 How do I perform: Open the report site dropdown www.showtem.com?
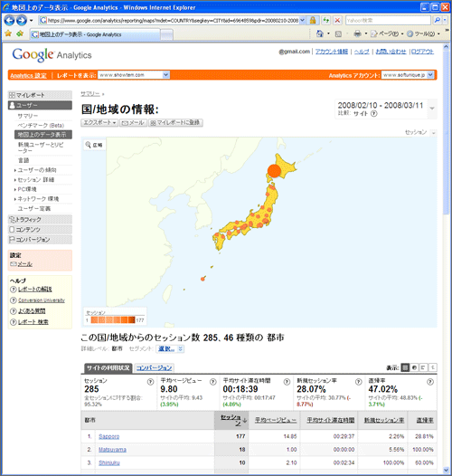pyautogui.click(x=134, y=75)
